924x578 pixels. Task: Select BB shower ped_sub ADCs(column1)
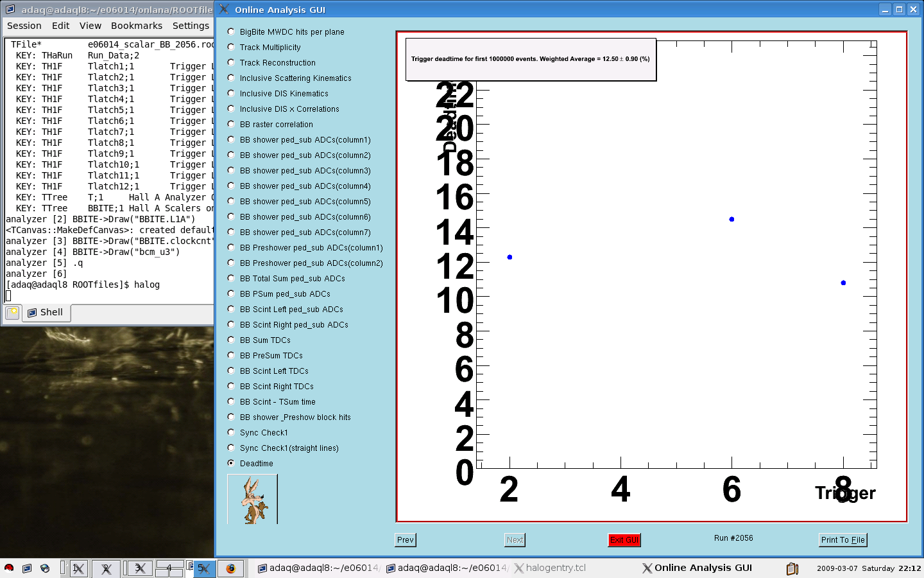point(299,139)
